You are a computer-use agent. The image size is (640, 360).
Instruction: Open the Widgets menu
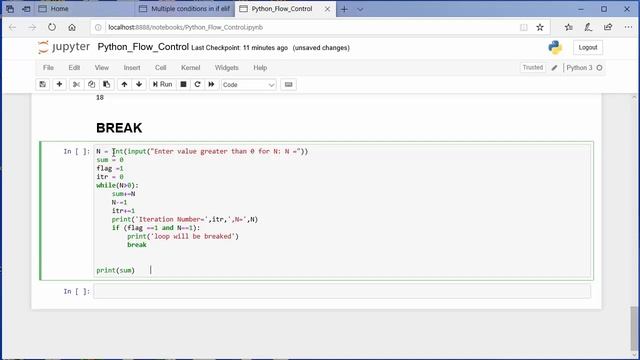(227, 68)
